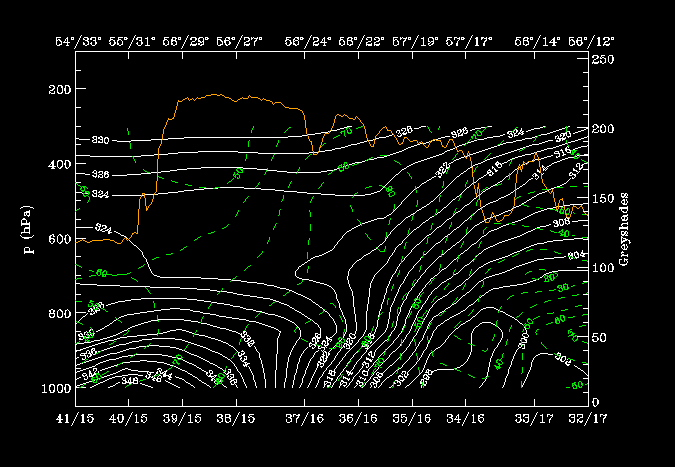
Task: Click the 56°/24° top axis label
Action: tap(308, 42)
